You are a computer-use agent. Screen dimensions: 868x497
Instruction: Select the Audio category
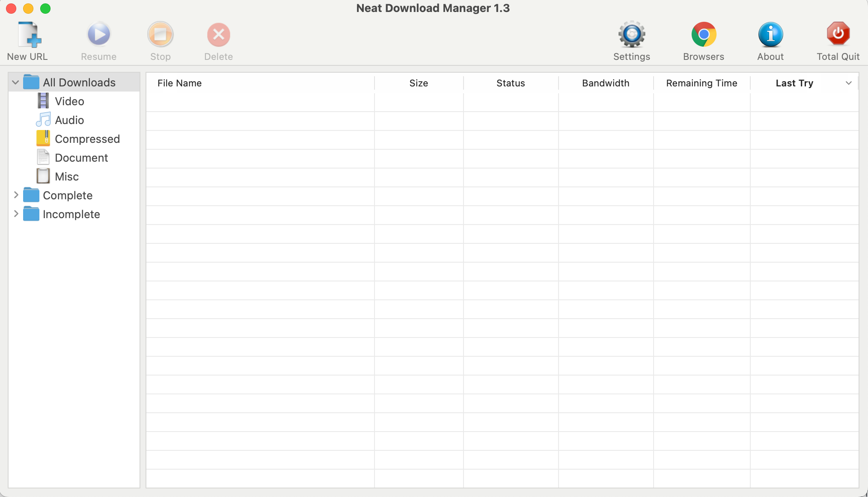point(69,120)
